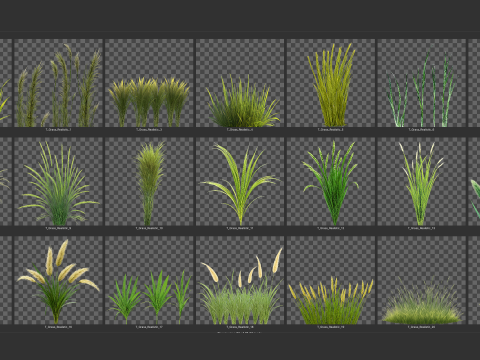
Task: Select the sparse white-green striped stalks thumbnail
Action: (422, 83)
